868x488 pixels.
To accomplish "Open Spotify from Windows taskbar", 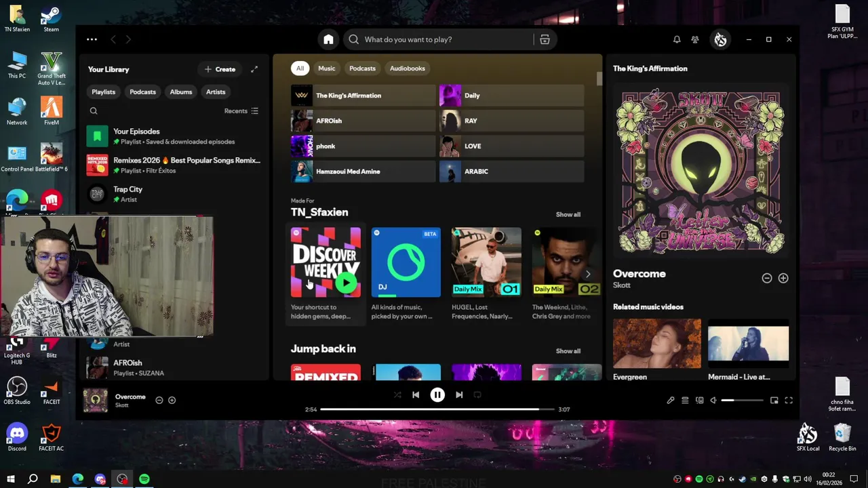I will pyautogui.click(x=144, y=479).
